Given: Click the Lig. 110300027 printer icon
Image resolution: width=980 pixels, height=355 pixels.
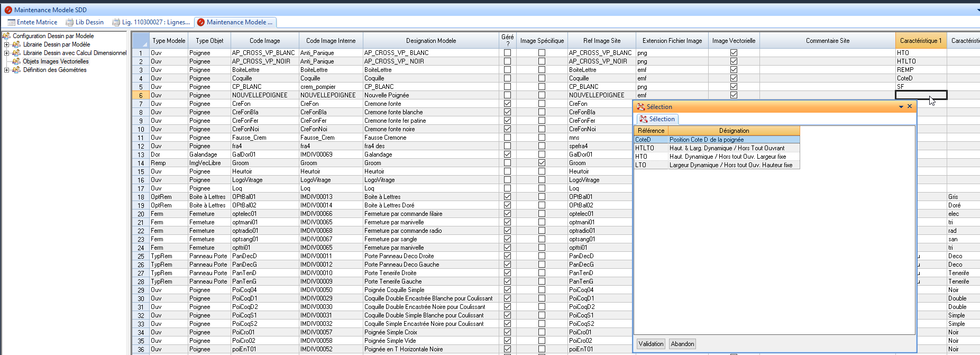Looking at the screenshot, I should [x=116, y=22].
